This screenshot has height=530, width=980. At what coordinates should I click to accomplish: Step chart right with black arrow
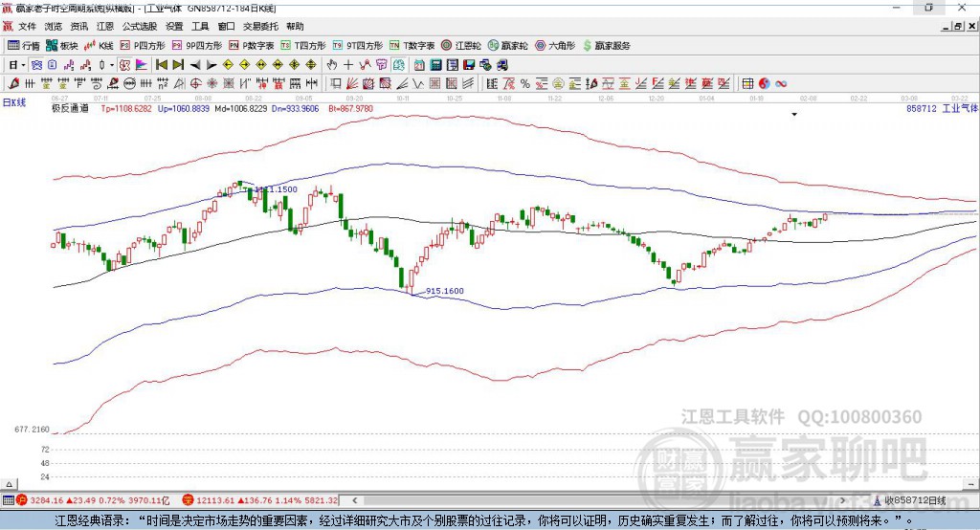tap(212, 65)
